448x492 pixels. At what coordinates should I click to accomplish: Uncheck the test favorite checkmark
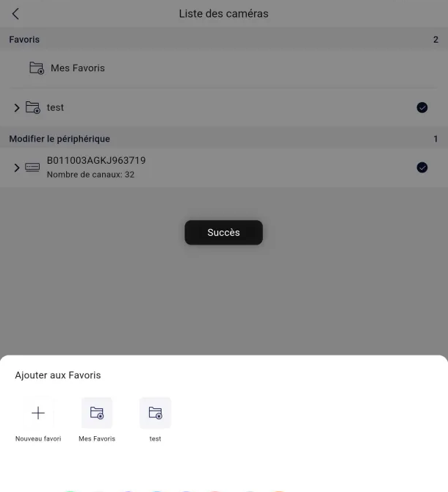click(x=422, y=108)
